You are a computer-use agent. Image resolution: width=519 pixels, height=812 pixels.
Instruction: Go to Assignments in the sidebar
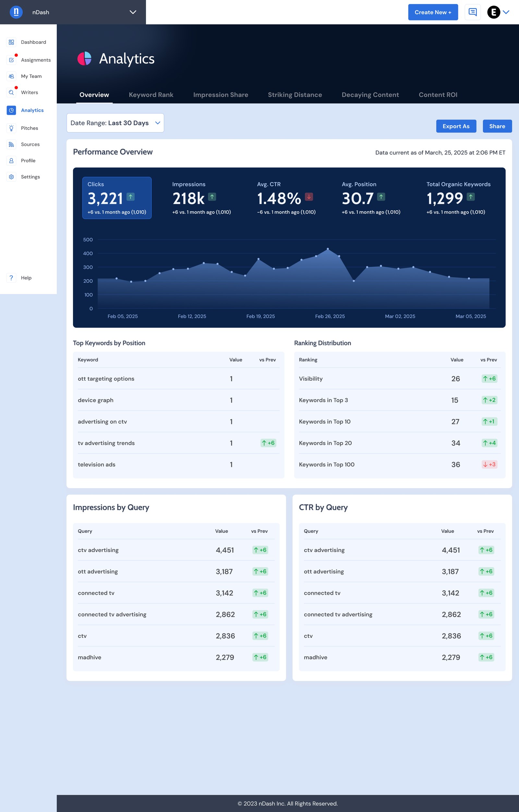[x=36, y=60]
